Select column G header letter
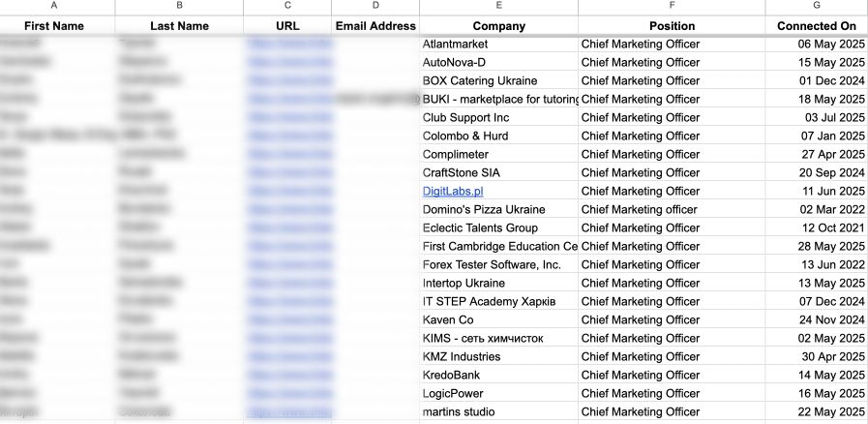The image size is (868, 424). (817, 7)
